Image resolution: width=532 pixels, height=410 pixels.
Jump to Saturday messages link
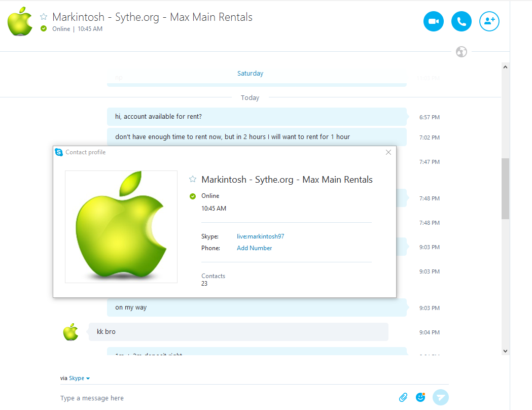pos(250,73)
